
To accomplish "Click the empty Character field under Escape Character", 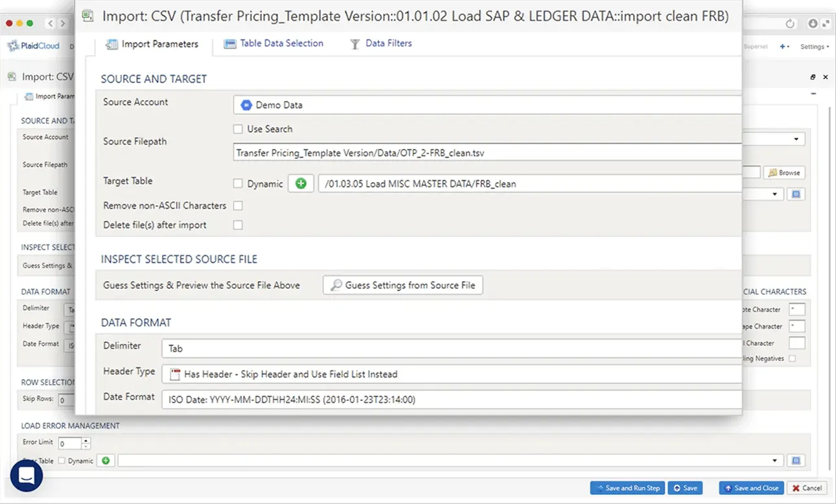I will (797, 343).
